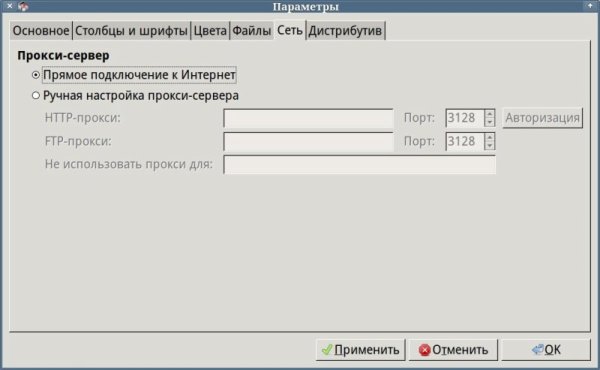The width and height of the screenshot is (600, 370).
Task: Confirm with the OK button
Action: (546, 350)
